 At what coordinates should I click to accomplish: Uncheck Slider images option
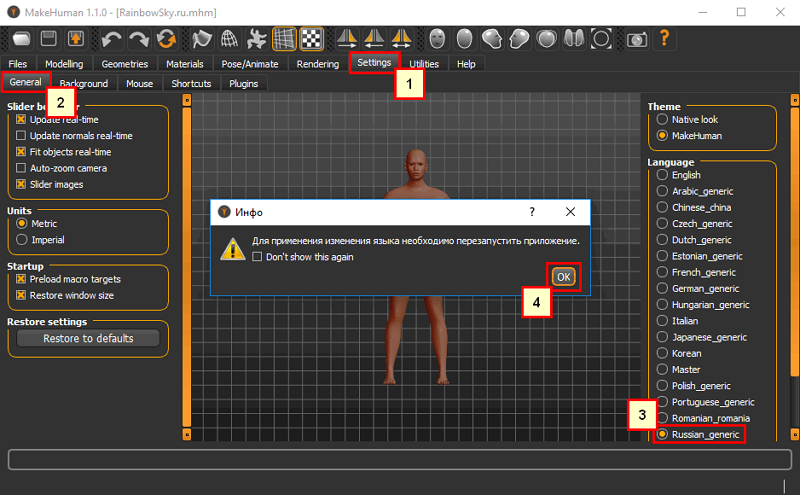(21, 184)
